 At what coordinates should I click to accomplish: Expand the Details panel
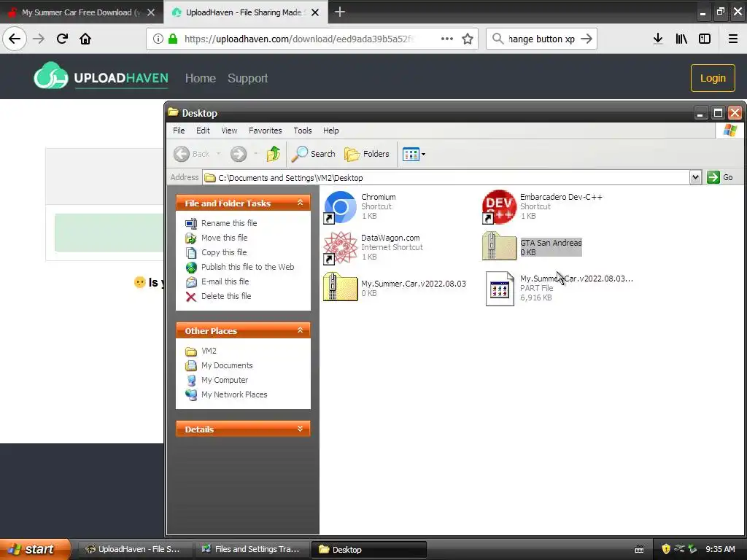coord(300,429)
